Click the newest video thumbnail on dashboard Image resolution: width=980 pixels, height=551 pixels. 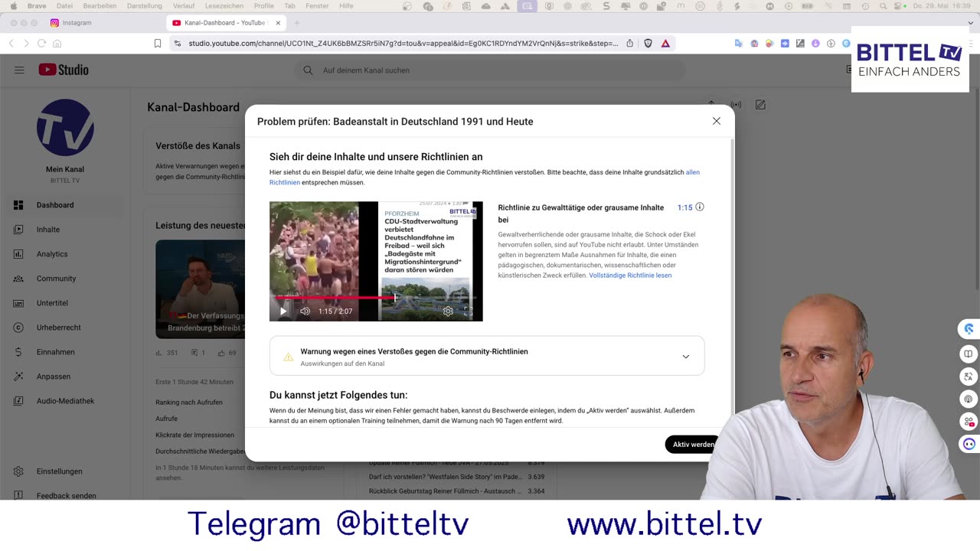tap(201, 289)
